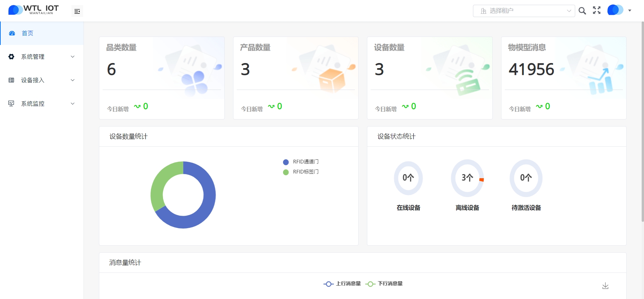Click the 消息量统计 panel title
This screenshot has width=644, height=299.
click(x=125, y=262)
